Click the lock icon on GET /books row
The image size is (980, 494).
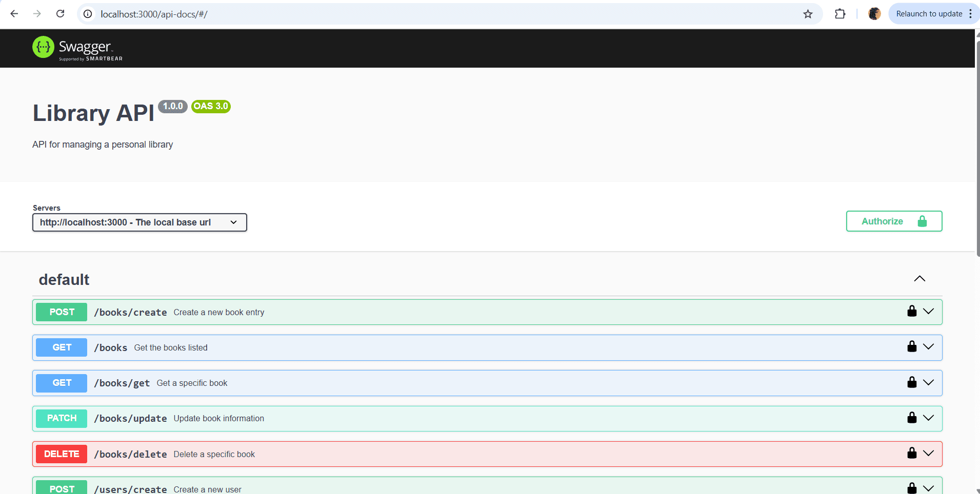912,346
